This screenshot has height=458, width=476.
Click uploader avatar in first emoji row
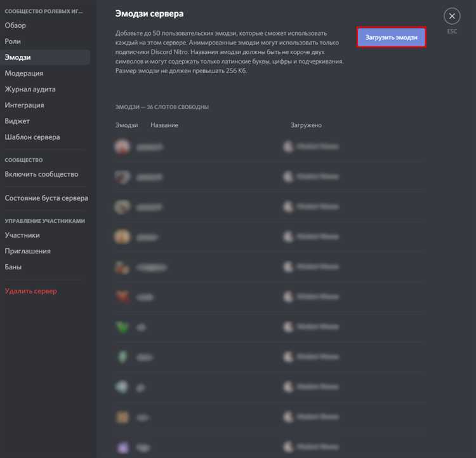pos(288,147)
